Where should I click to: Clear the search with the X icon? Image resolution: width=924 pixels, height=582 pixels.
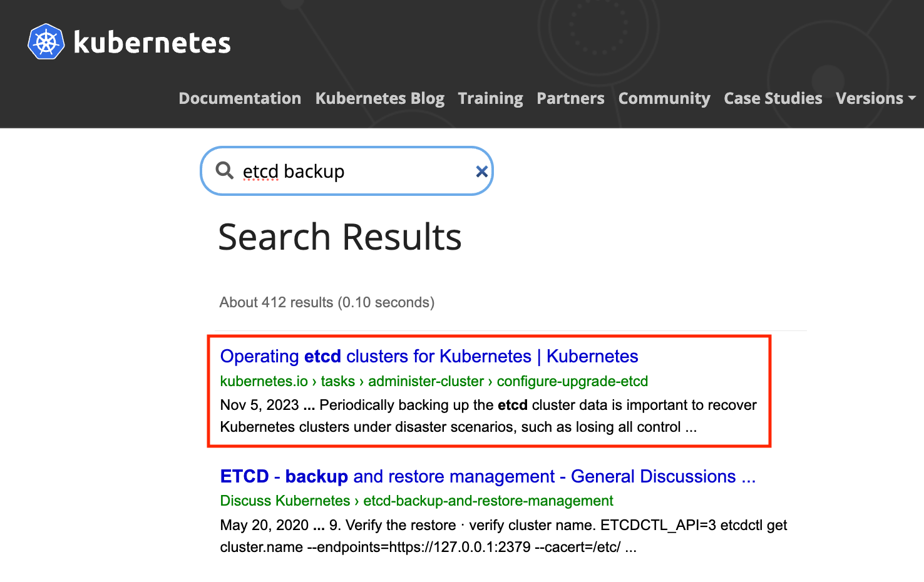[481, 171]
